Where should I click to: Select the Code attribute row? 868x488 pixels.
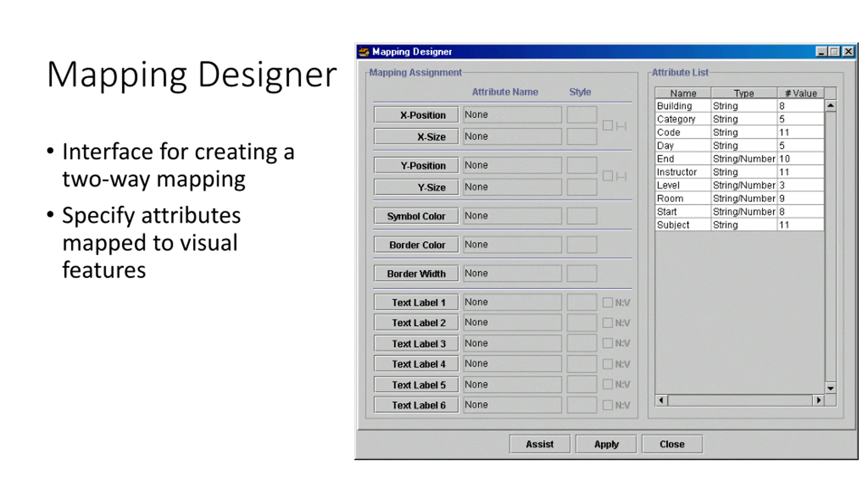pos(739,132)
